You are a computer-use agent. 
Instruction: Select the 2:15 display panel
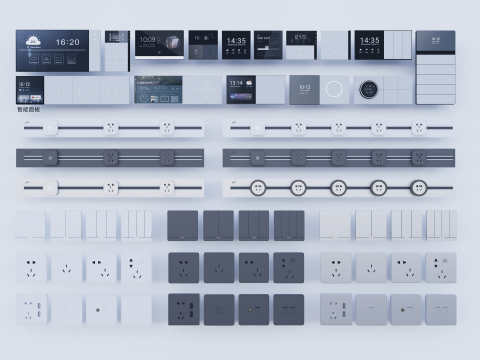(301, 45)
